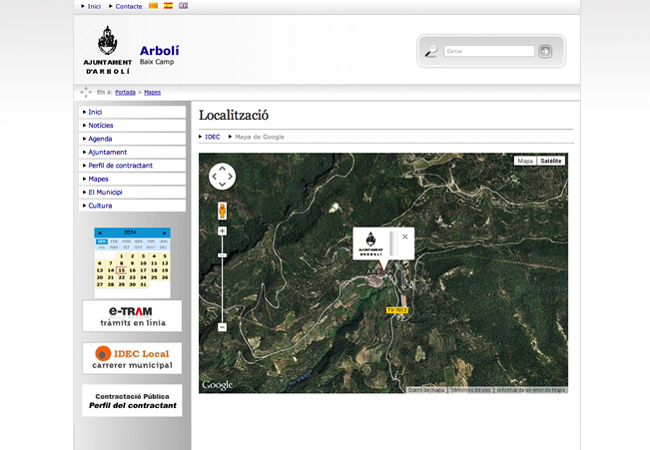Follow the Portada breadcrumb link
Viewport: 650px width, 450px height.
click(x=125, y=92)
